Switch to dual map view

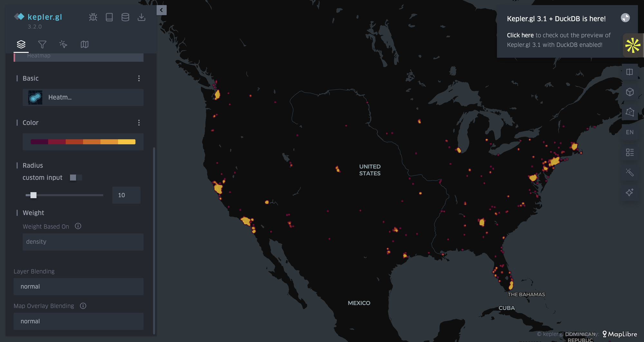[x=630, y=72]
